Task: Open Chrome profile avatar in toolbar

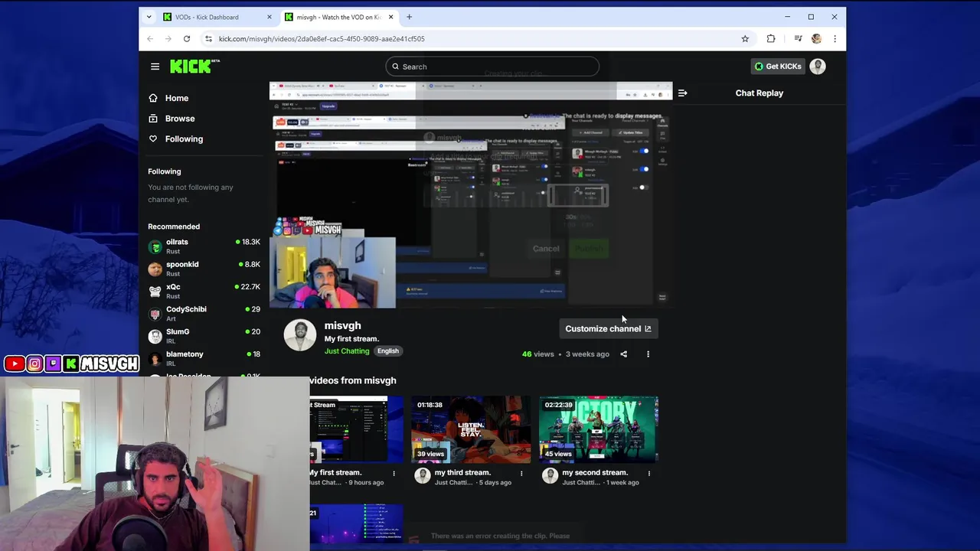Action: point(816,39)
